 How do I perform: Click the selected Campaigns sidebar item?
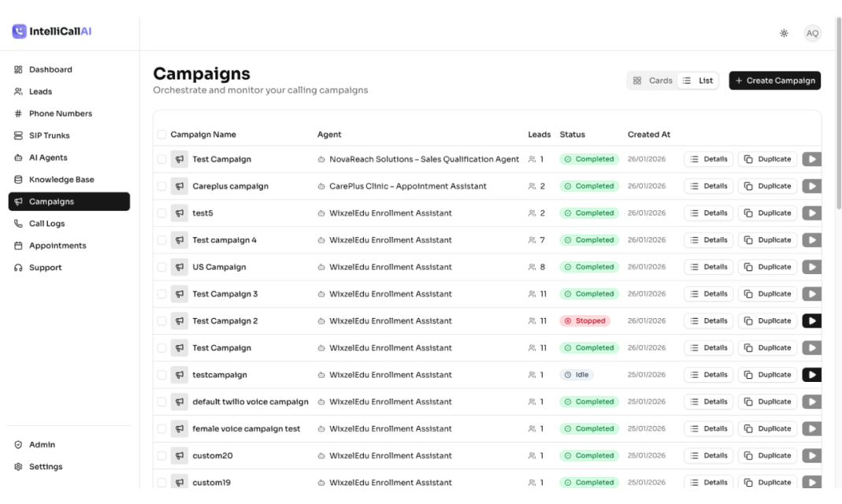[x=69, y=202]
